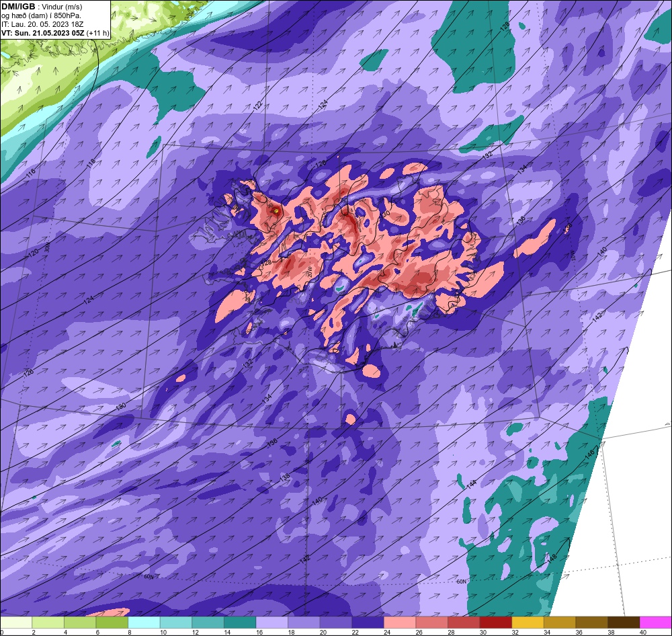Click the brown 36–38 m/s legend swatch
This screenshot has width=672, height=636.
[591, 623]
